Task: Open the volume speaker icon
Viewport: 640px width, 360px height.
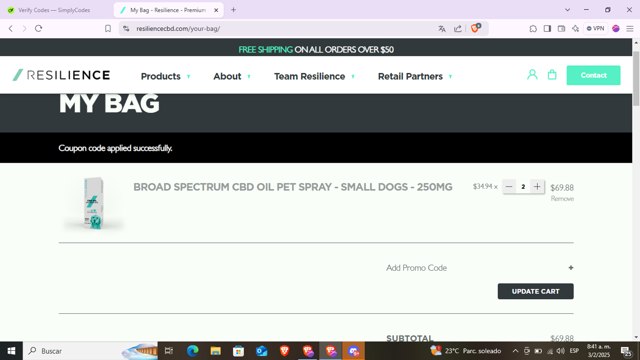Action: coord(560,351)
